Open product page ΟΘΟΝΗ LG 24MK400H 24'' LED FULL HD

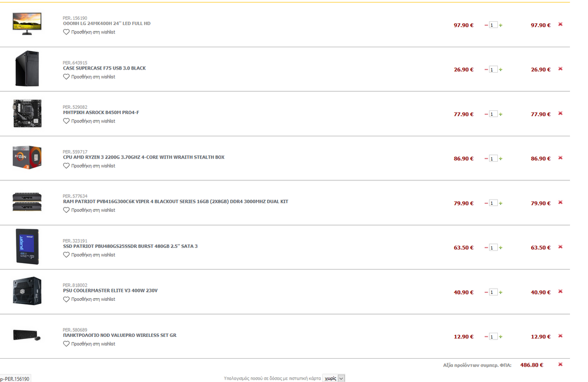tap(107, 23)
